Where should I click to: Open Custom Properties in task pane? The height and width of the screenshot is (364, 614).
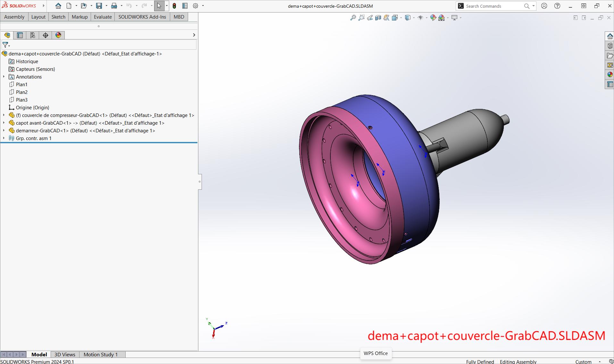(610, 84)
